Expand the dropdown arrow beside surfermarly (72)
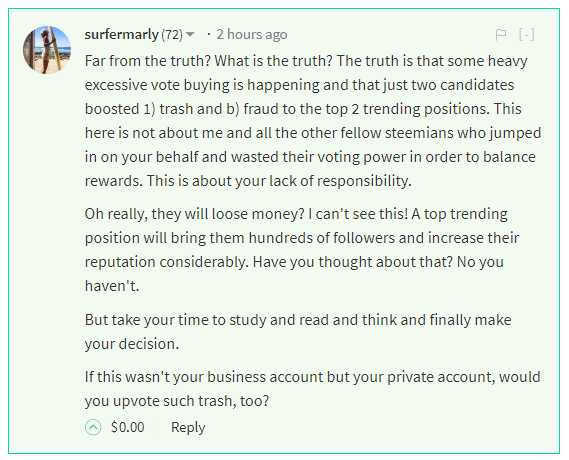The image size is (569, 460). [x=190, y=34]
